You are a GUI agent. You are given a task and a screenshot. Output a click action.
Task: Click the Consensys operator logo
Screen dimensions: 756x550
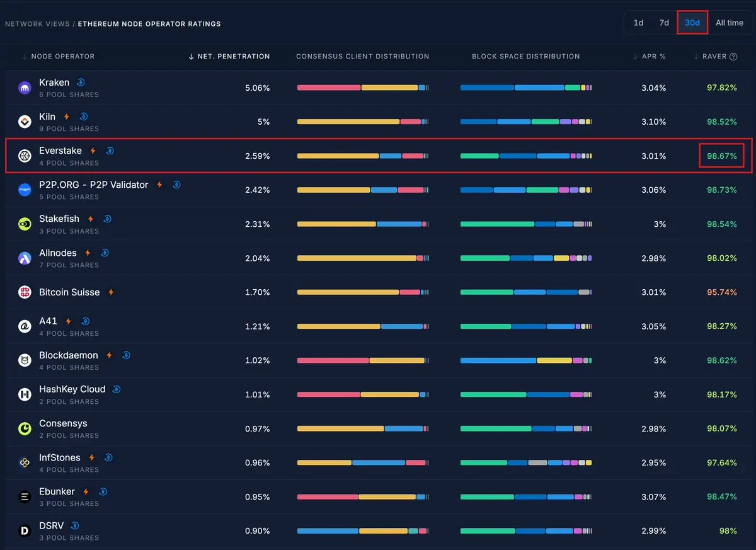25,428
